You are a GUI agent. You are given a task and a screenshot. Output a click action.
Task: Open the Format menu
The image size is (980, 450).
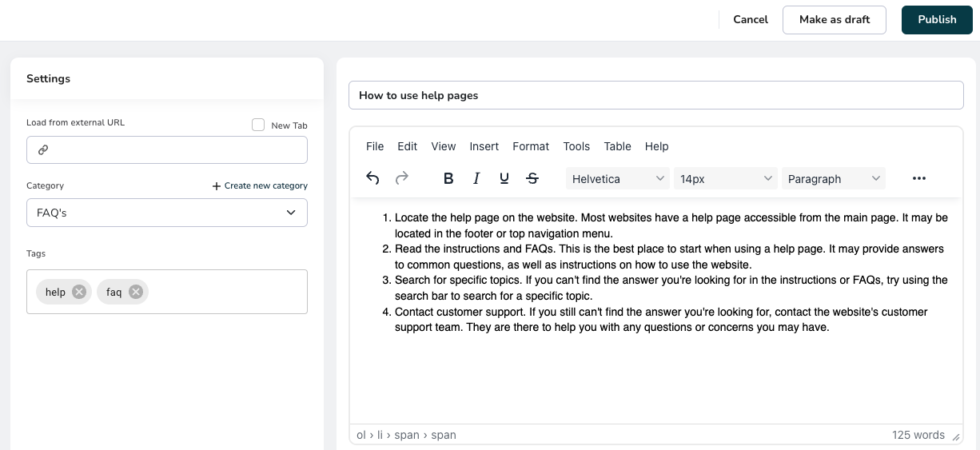coord(531,146)
